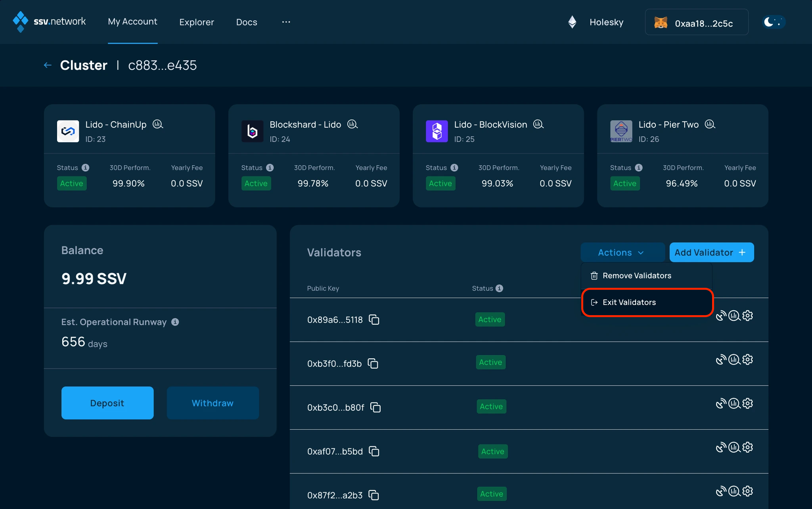Screen dimensions: 812x509
Task: Toggle dark mode switch
Action: 774,22
